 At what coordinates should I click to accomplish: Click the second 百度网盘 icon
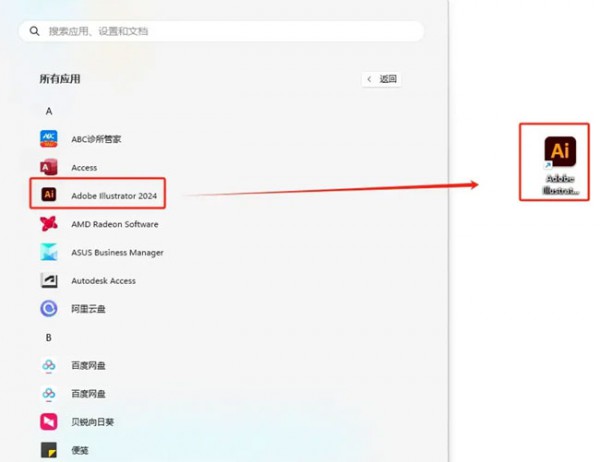click(49, 394)
